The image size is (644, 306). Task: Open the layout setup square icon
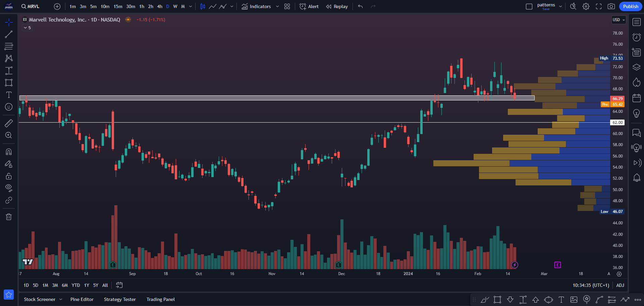(x=529, y=6)
